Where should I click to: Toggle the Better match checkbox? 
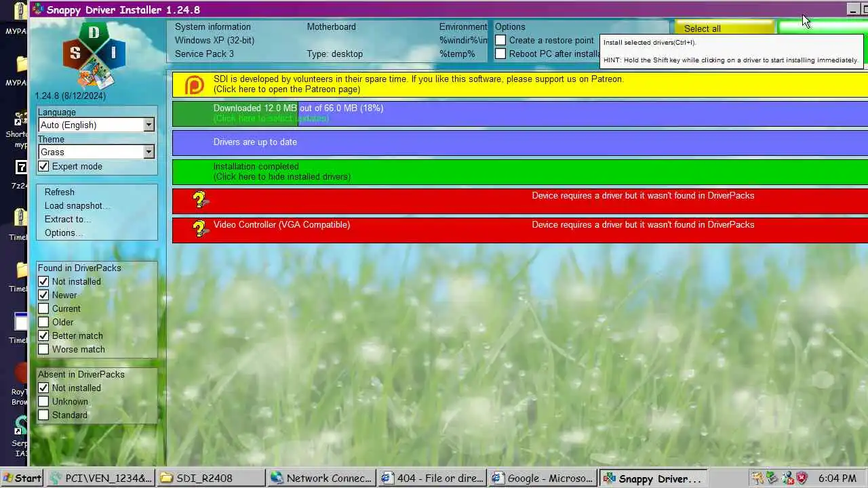43,335
